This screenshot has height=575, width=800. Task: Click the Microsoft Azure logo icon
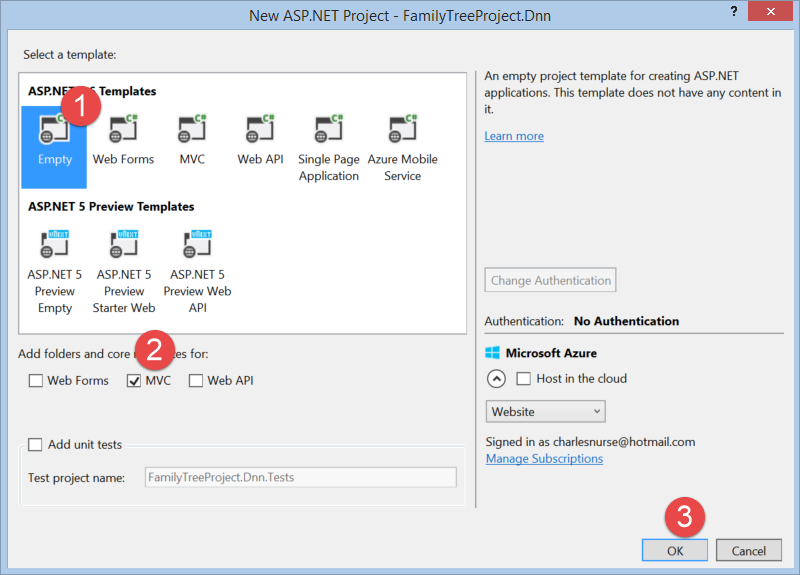point(492,353)
